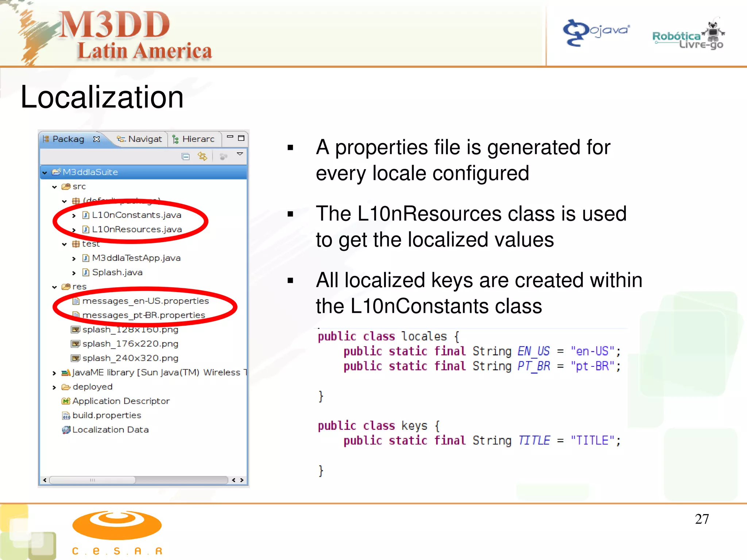
Task: Click the "public class keys {" code line
Action: click(379, 425)
